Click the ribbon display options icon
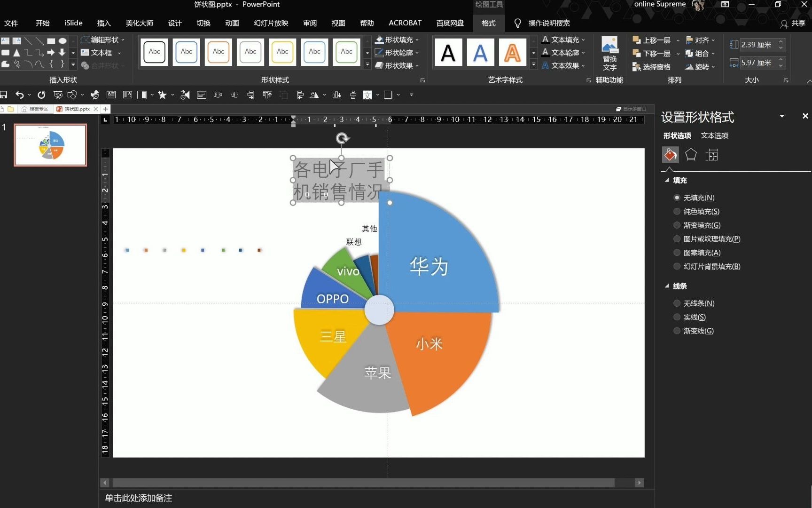 coord(725,4)
